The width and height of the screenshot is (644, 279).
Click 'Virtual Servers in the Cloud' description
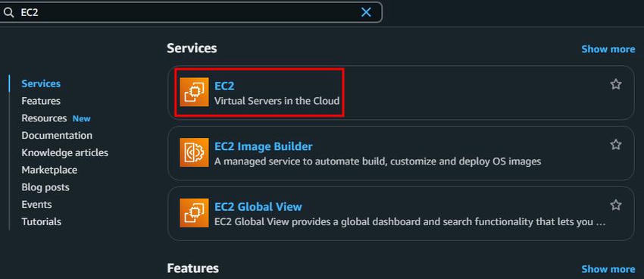pyautogui.click(x=277, y=100)
